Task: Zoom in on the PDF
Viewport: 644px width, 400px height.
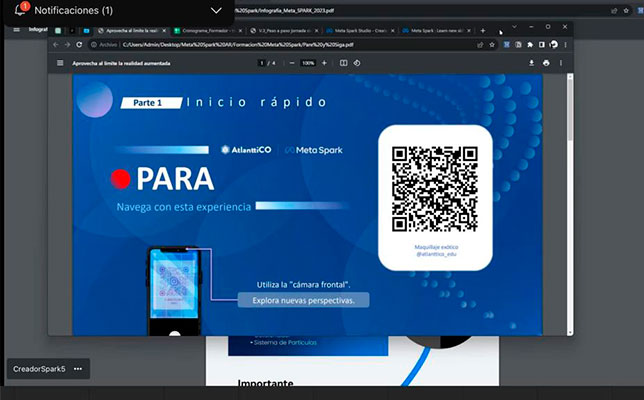Action: click(x=325, y=62)
